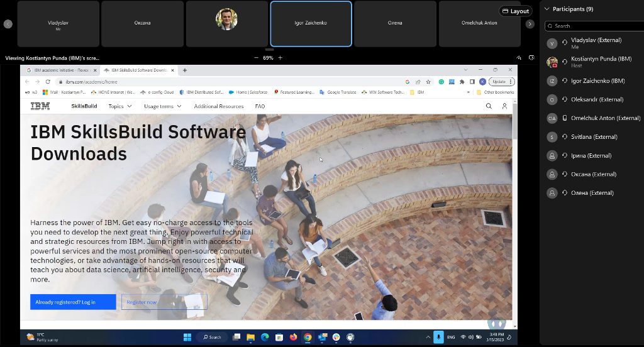Select Vladyslav video thumbnail
644x347 pixels.
click(x=58, y=24)
